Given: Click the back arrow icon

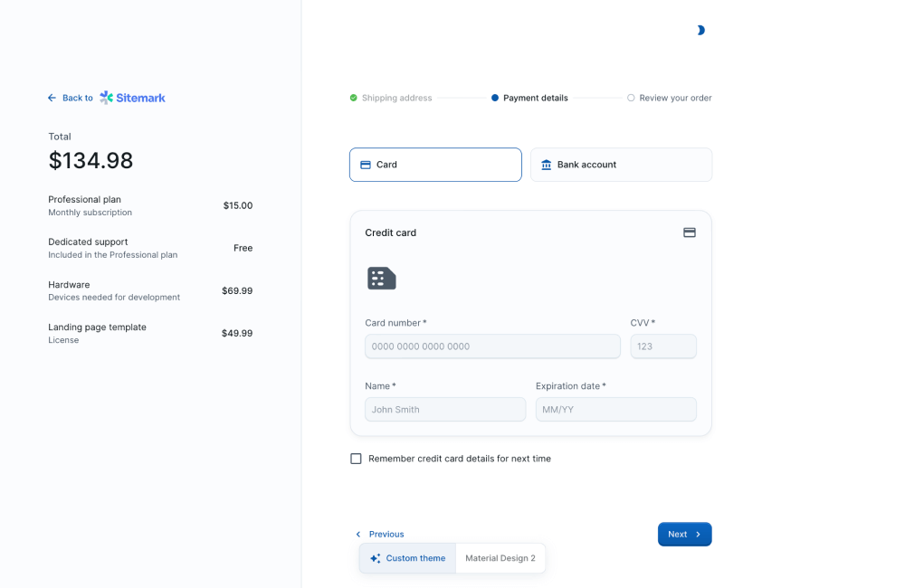Looking at the screenshot, I should click(x=52, y=98).
